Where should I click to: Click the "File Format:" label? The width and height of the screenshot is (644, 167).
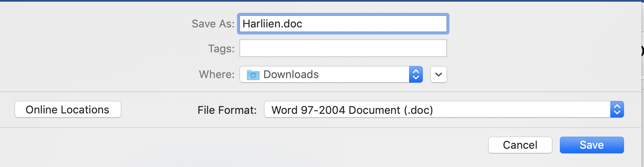[x=227, y=110]
